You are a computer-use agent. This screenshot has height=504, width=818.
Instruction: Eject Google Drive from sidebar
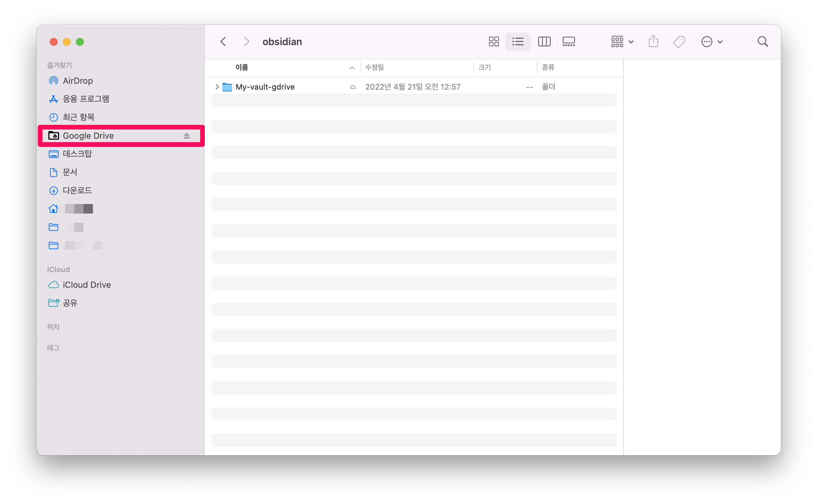coord(186,136)
